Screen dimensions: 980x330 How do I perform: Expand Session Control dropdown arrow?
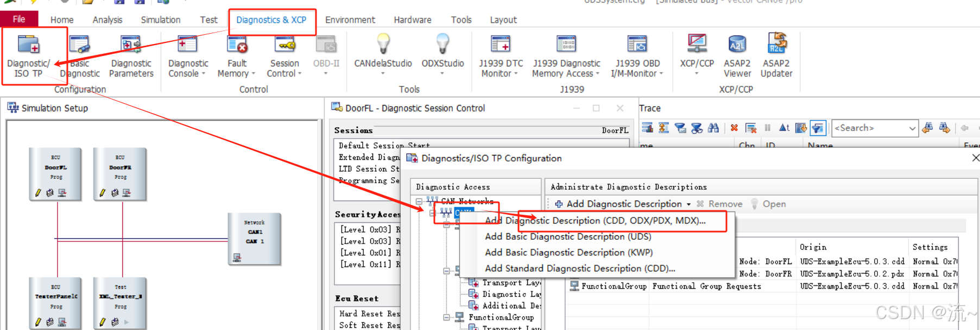[x=300, y=74]
